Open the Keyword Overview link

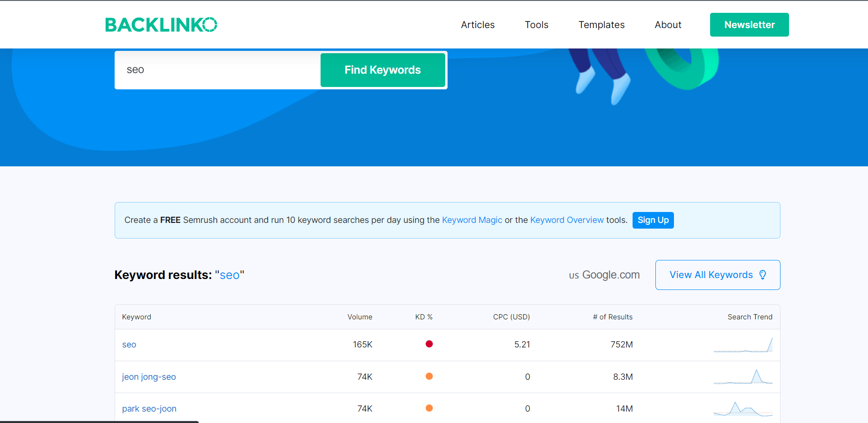click(567, 220)
